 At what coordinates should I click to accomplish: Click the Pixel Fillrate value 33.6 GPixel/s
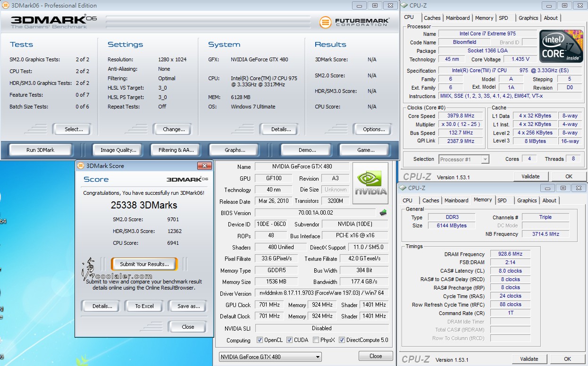tap(277, 258)
